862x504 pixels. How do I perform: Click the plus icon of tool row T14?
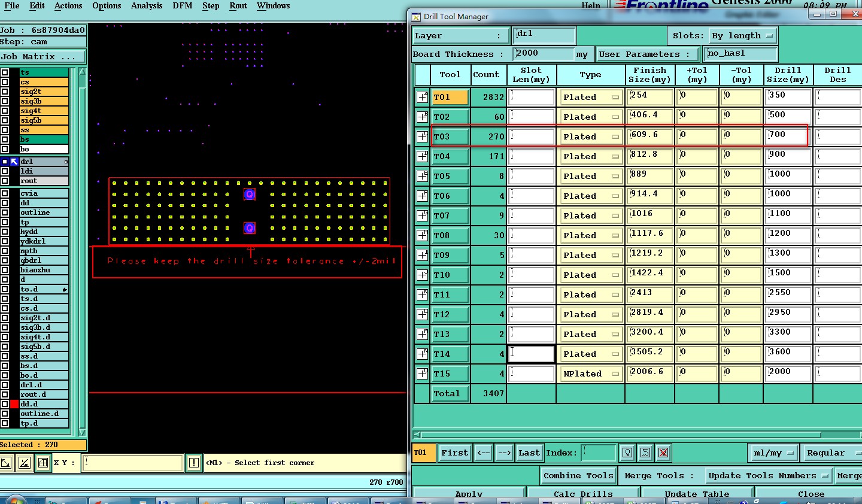pos(422,354)
